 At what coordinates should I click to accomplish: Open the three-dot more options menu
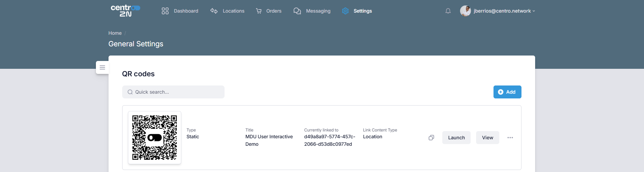(x=510, y=138)
